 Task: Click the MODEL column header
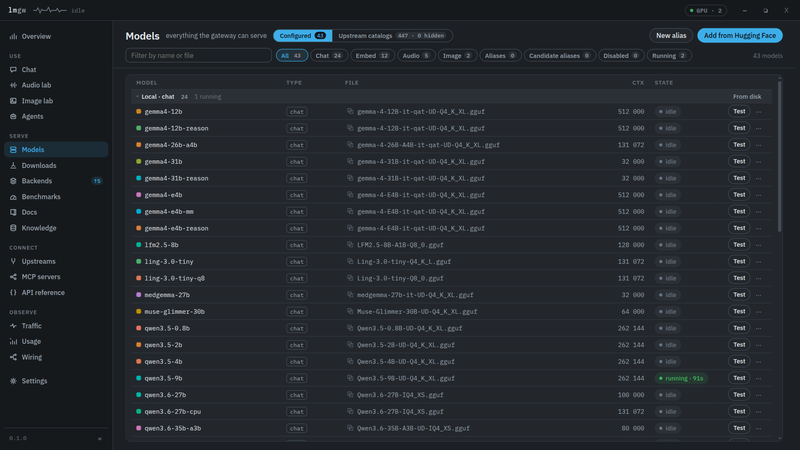[x=146, y=83]
